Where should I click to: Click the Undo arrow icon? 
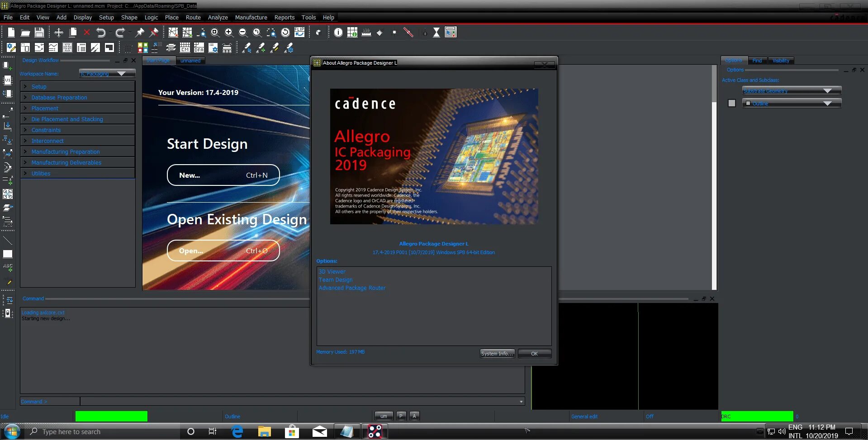tap(101, 32)
